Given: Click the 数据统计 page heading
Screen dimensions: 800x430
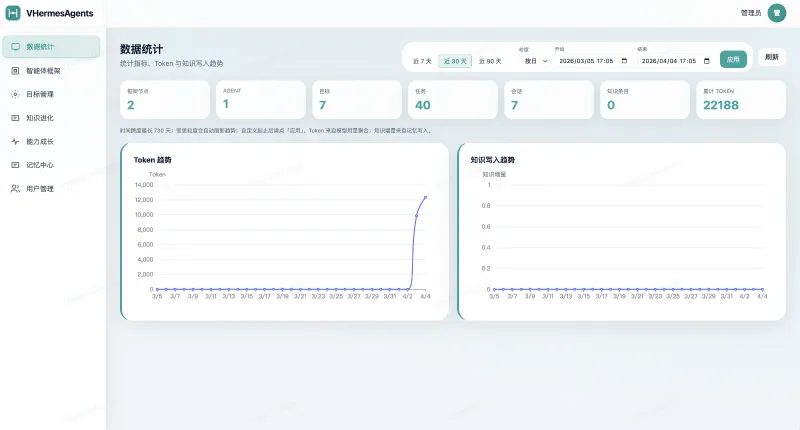Looking at the screenshot, I should point(141,49).
